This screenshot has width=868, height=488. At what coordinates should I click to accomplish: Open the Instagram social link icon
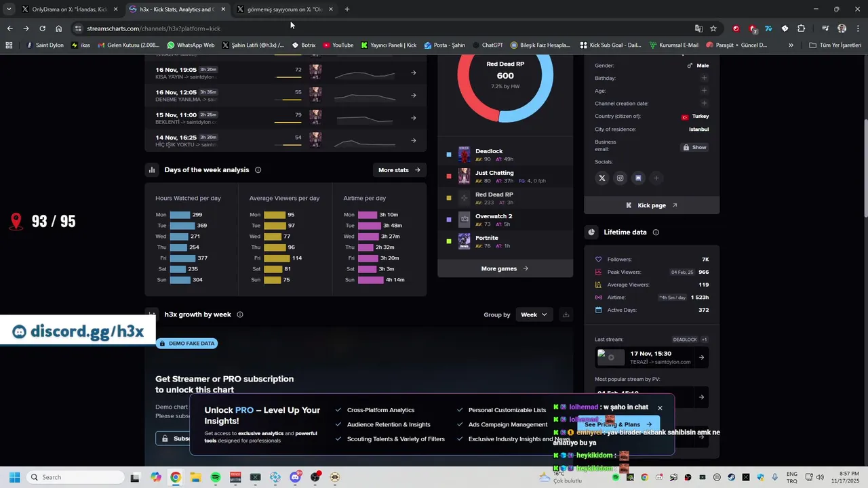[620, 178]
